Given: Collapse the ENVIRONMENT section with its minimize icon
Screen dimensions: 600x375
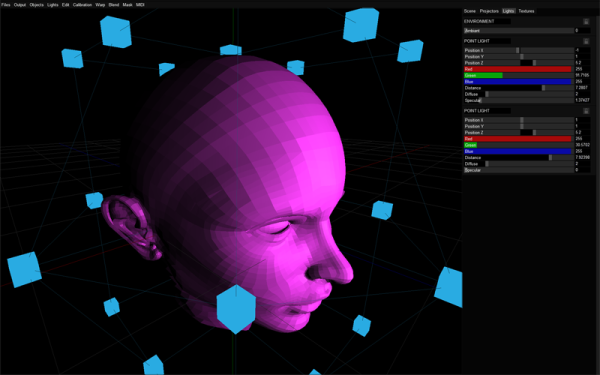Looking at the screenshot, I should tap(586, 21).
